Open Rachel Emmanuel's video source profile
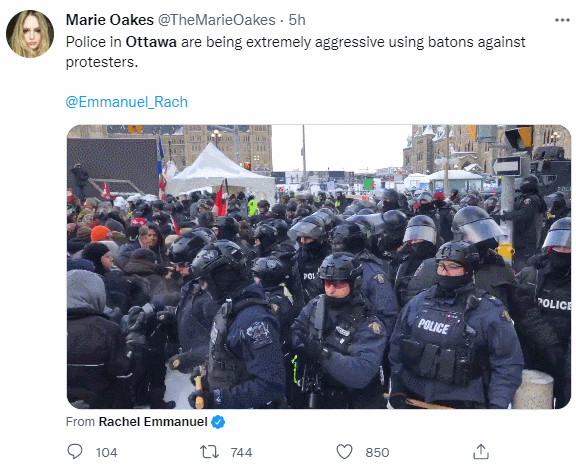 pos(153,421)
